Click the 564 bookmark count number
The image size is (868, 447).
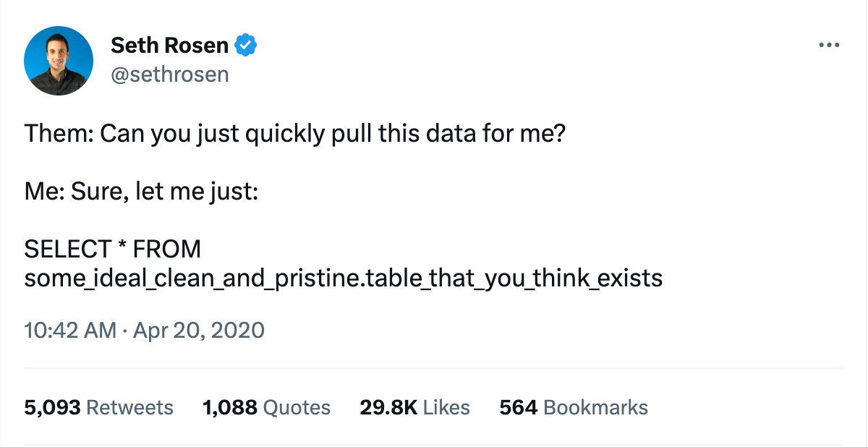(x=518, y=407)
